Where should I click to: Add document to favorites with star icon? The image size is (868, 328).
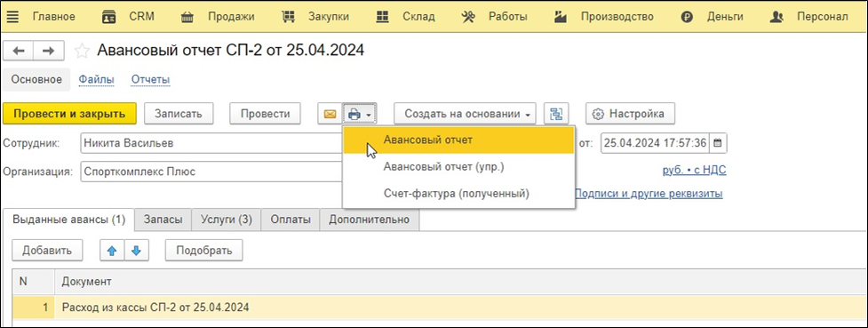(82, 51)
